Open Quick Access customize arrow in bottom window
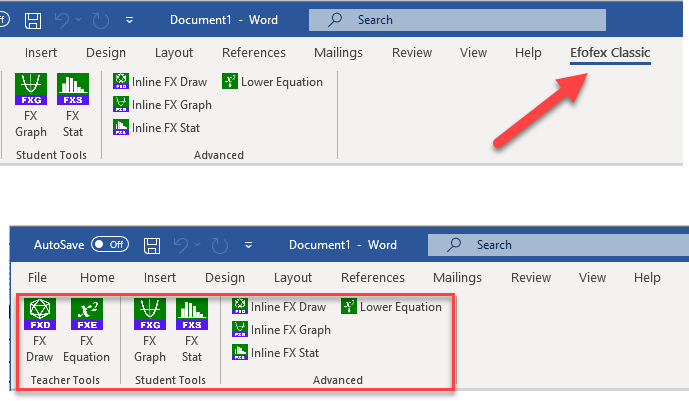The height and width of the screenshot is (401, 689). (x=248, y=245)
